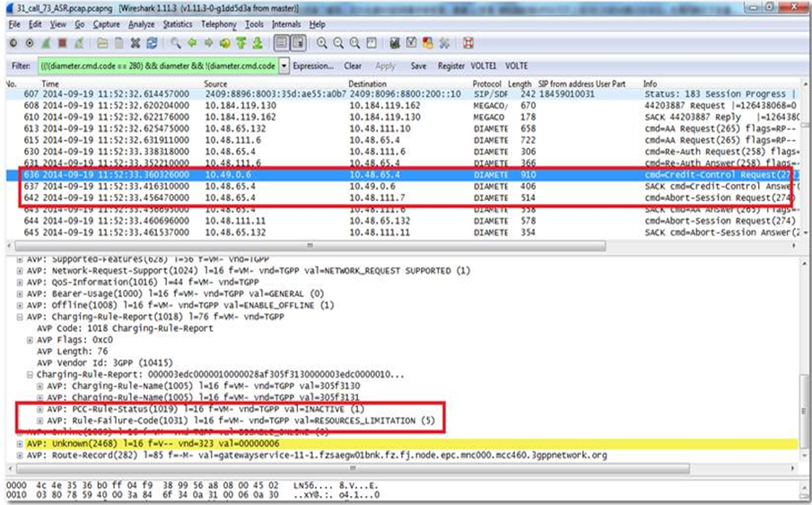Edit display filters toolbar icon
Image resolution: width=812 pixels, height=505 pixels.
[x=411, y=44]
